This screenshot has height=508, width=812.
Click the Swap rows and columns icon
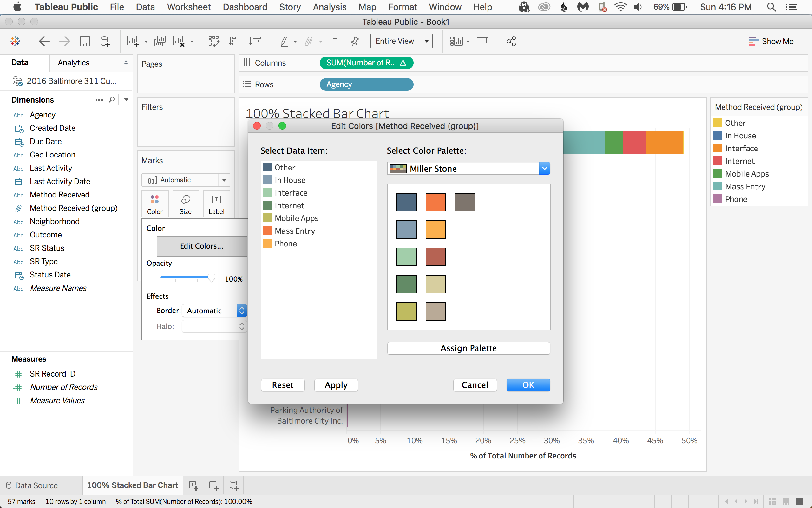[214, 41]
